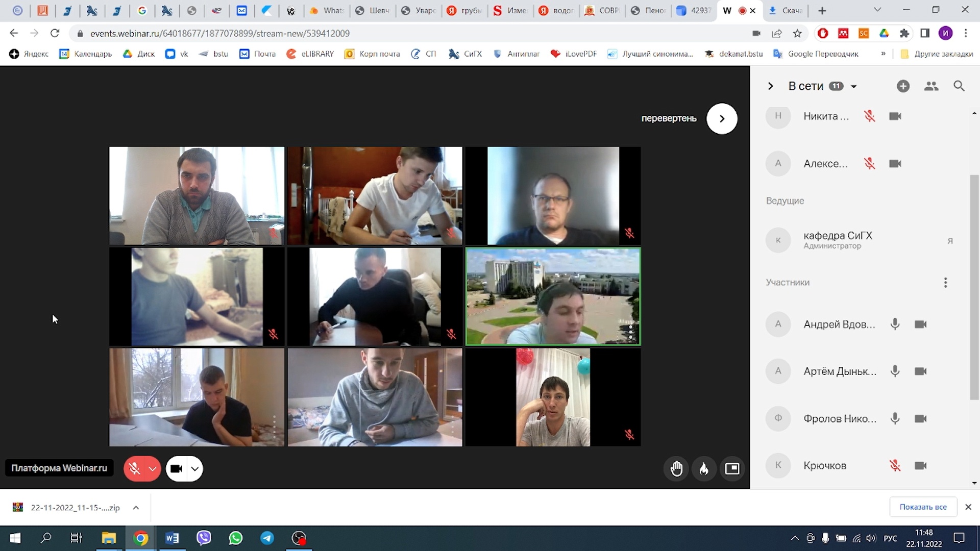Click the Показать все button
Image resolution: width=980 pixels, height=551 pixels.
(922, 507)
